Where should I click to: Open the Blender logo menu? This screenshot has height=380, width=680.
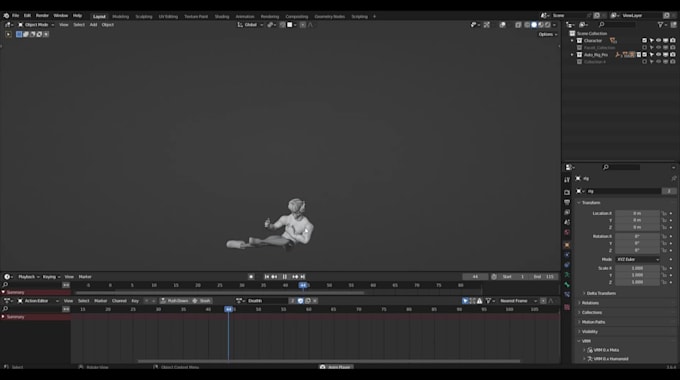(6, 16)
